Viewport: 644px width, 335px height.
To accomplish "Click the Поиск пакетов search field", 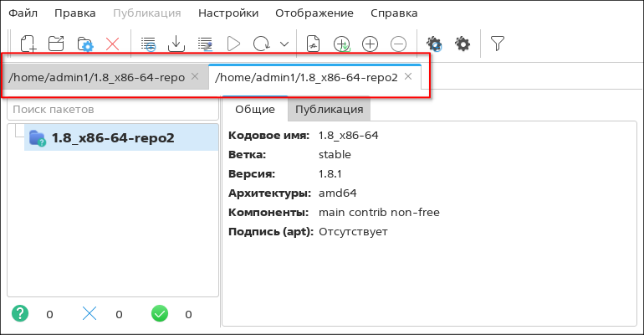I will click(112, 109).
